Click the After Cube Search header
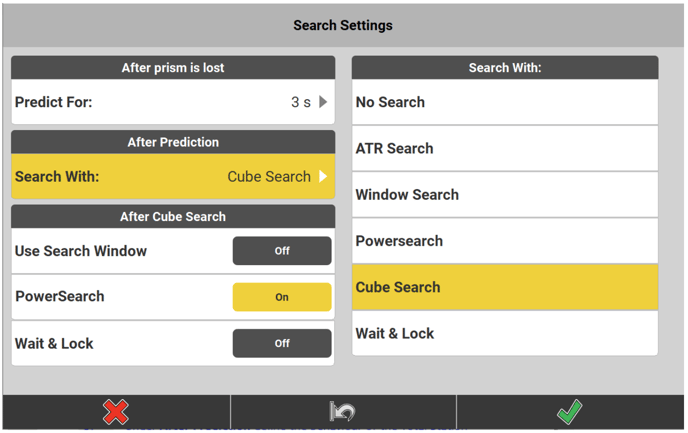Screen dimensions: 688x433 point(173,216)
